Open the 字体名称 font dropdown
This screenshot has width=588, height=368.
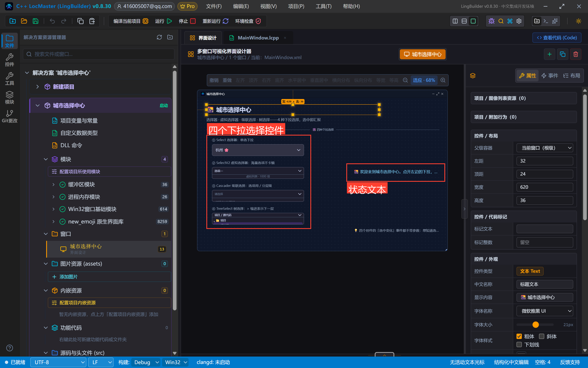[545, 311]
